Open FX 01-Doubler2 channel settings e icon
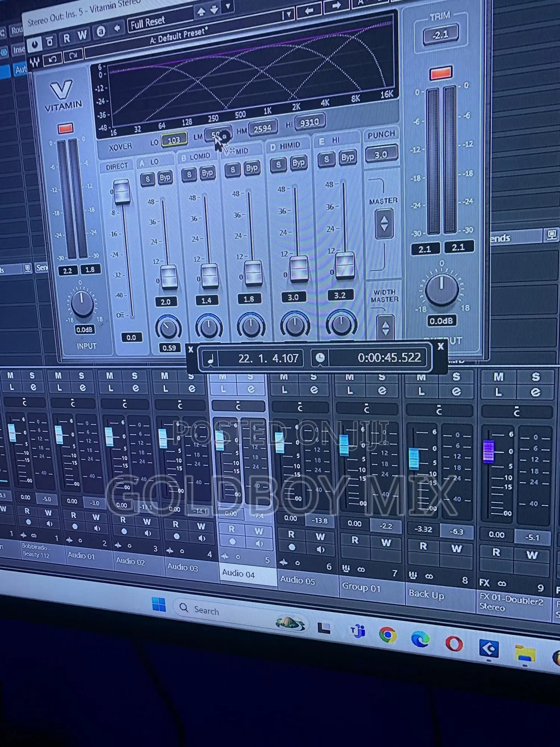560x747 pixels. (535, 392)
